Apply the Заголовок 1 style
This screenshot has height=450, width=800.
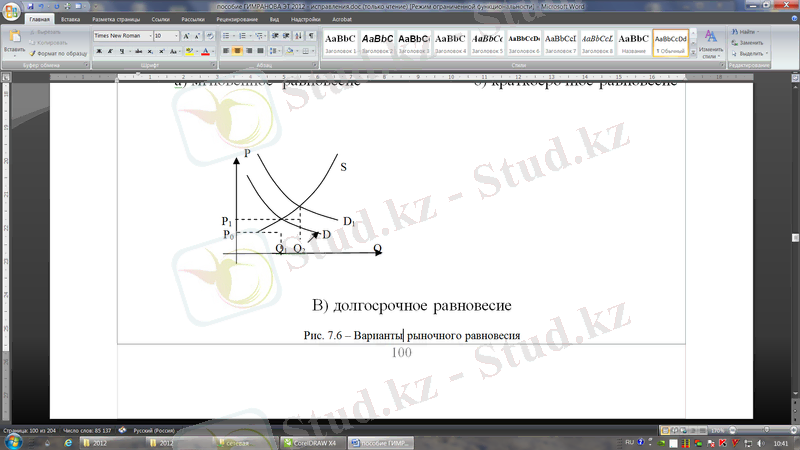(x=340, y=43)
